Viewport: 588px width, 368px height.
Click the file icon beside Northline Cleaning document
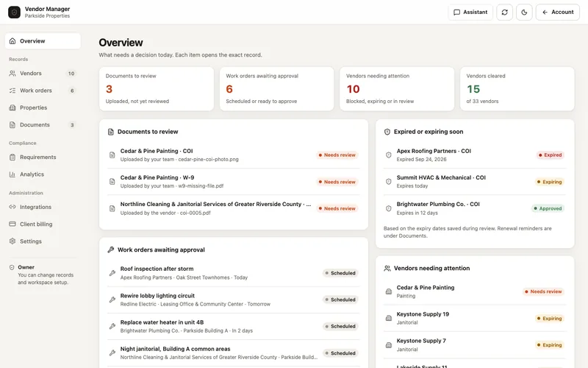112,208
